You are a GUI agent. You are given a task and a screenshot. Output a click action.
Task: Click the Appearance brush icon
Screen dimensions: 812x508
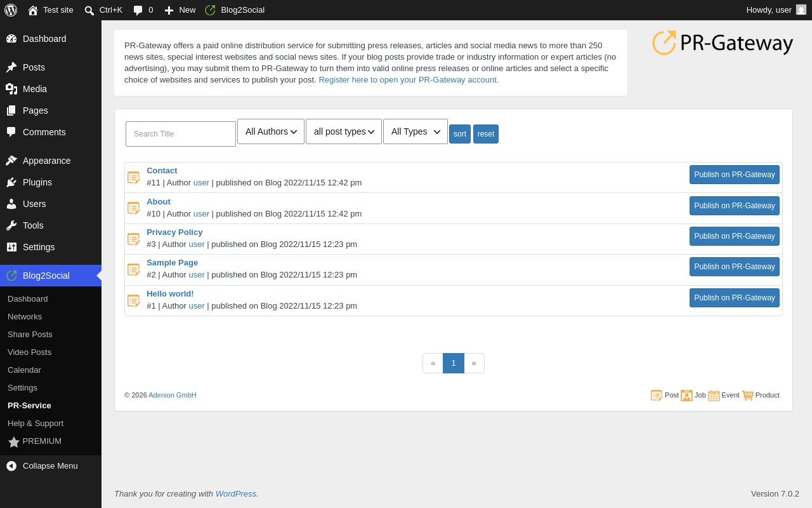[11, 161]
